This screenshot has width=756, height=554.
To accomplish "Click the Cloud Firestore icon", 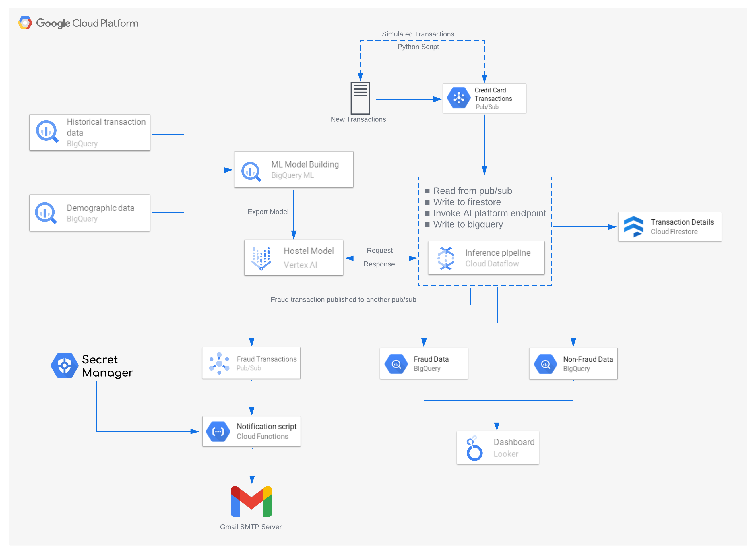I will [633, 227].
